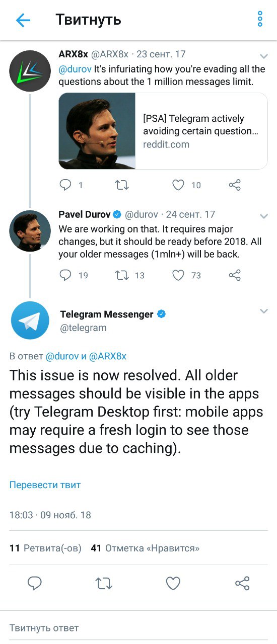The image size is (277, 644).
Task: Share the Telegram Messenger tweet
Action: point(242,584)
